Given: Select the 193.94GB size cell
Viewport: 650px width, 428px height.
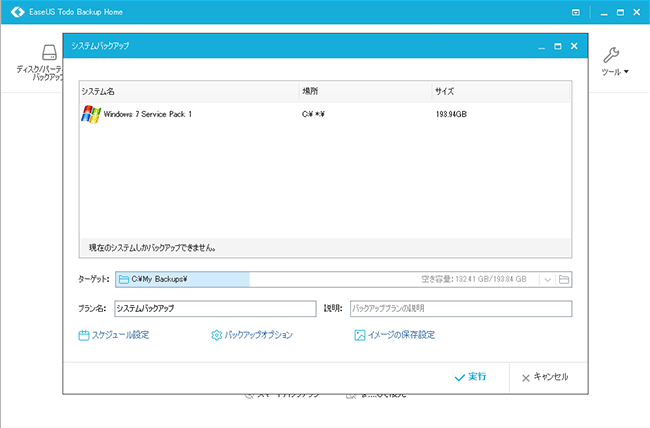Looking at the screenshot, I should point(451,114).
